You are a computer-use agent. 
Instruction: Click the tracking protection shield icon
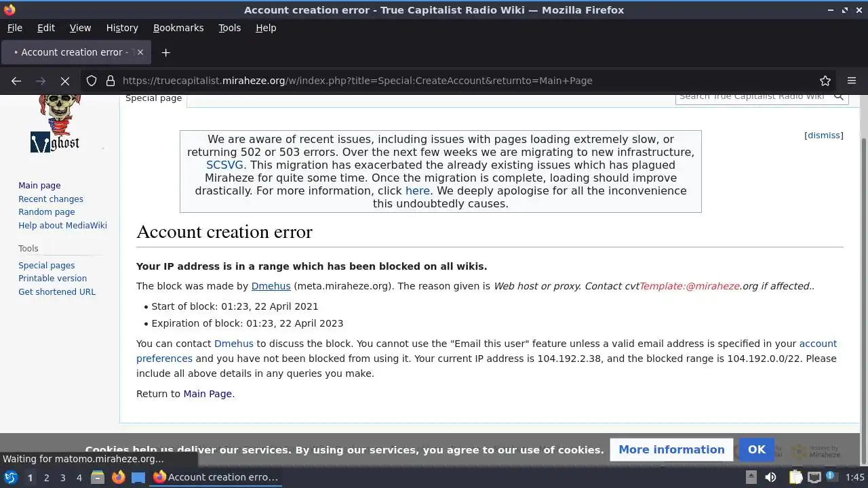coord(92,81)
